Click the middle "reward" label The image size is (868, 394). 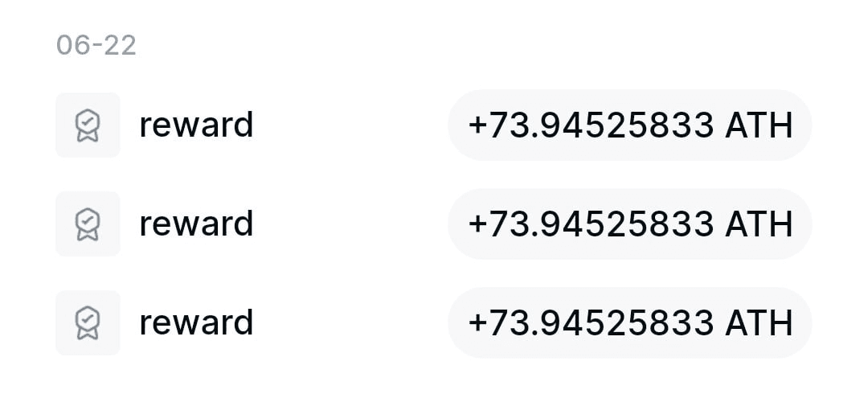tap(196, 224)
